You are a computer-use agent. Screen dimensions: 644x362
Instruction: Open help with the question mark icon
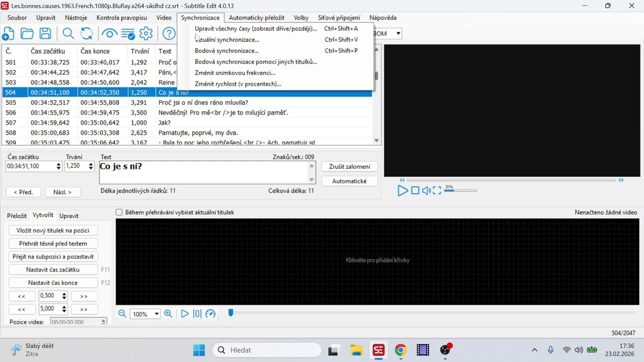coord(169,34)
